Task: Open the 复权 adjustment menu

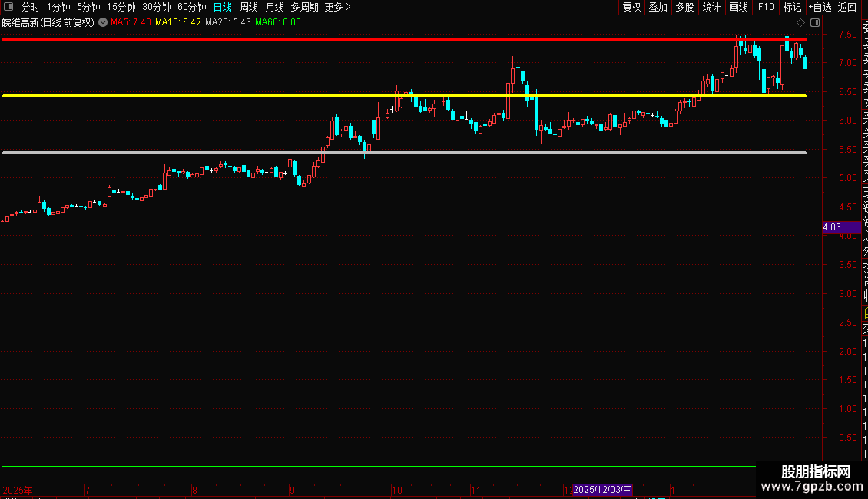Action: point(631,7)
